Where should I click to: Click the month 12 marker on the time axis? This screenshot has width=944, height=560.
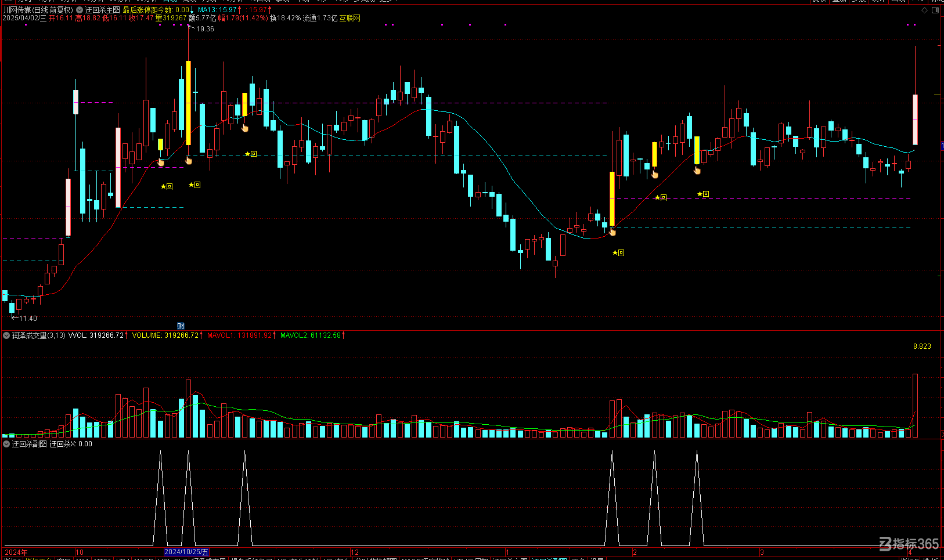point(355,552)
